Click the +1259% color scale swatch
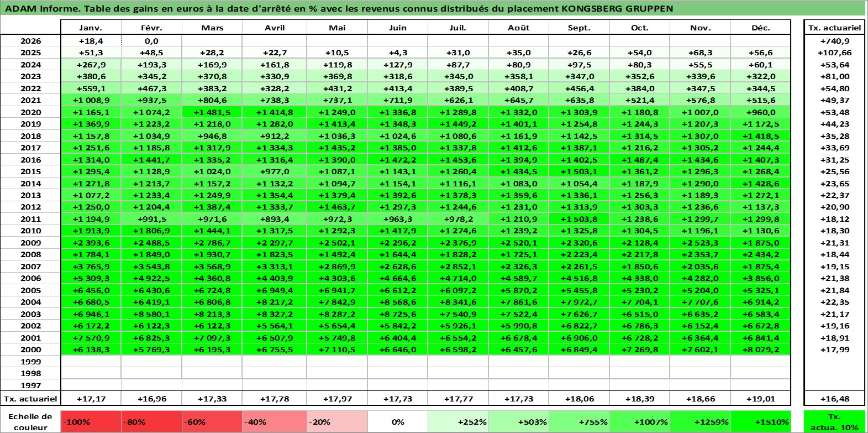868x433 pixels. pyautogui.click(x=700, y=422)
